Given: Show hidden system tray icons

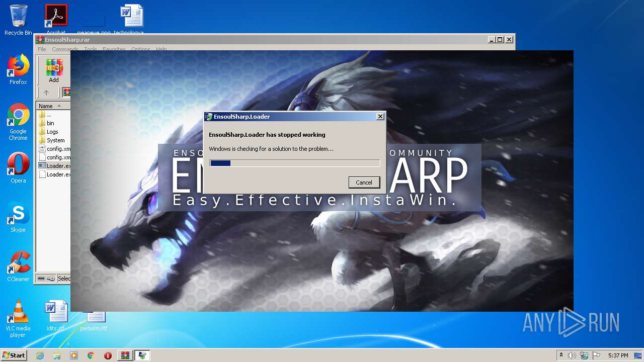Looking at the screenshot, I should (x=561, y=355).
